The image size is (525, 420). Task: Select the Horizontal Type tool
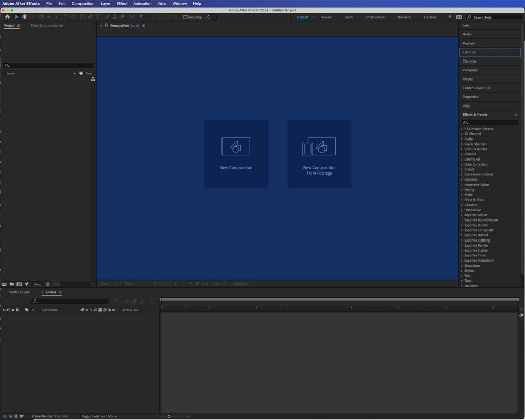click(x=98, y=17)
